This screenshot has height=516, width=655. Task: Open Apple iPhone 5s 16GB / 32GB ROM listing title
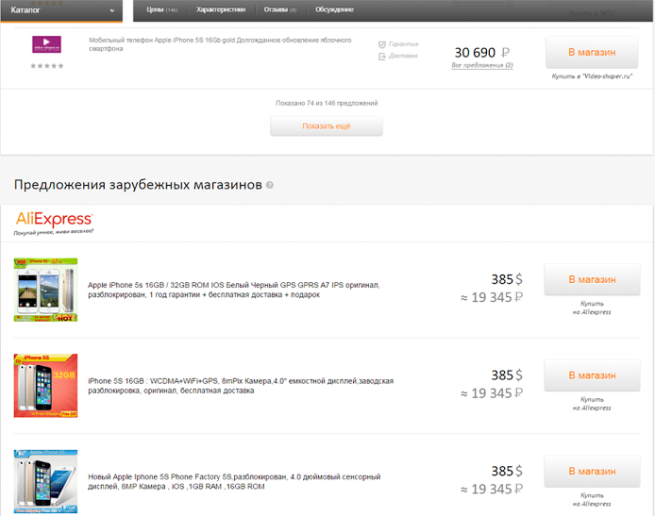(x=234, y=290)
